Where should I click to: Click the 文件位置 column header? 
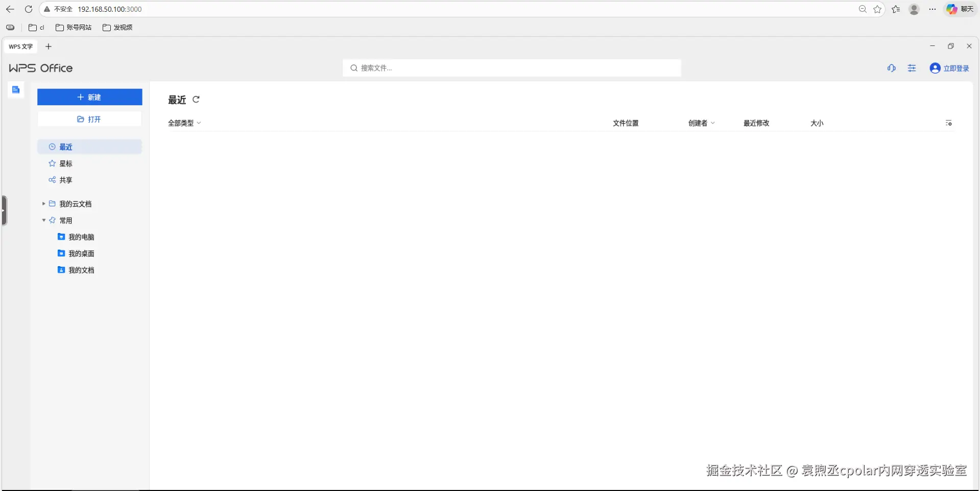626,123
